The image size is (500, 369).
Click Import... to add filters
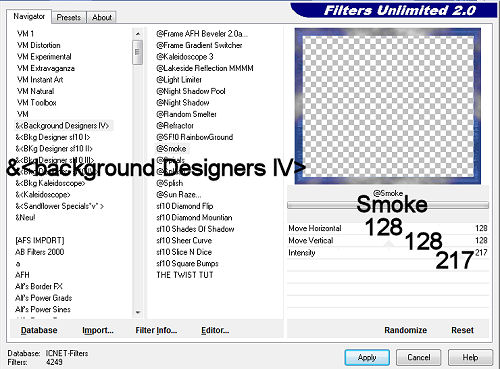98,330
